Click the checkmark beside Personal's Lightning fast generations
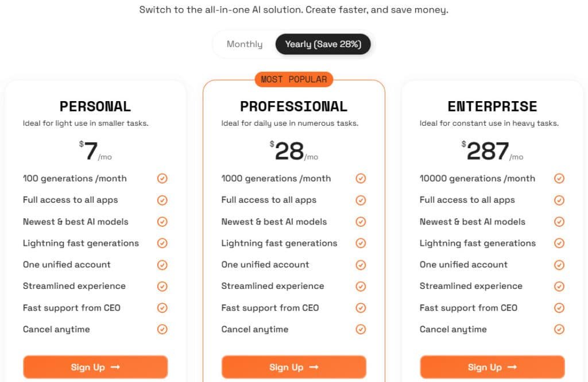Image resolution: width=588 pixels, height=382 pixels. (162, 243)
